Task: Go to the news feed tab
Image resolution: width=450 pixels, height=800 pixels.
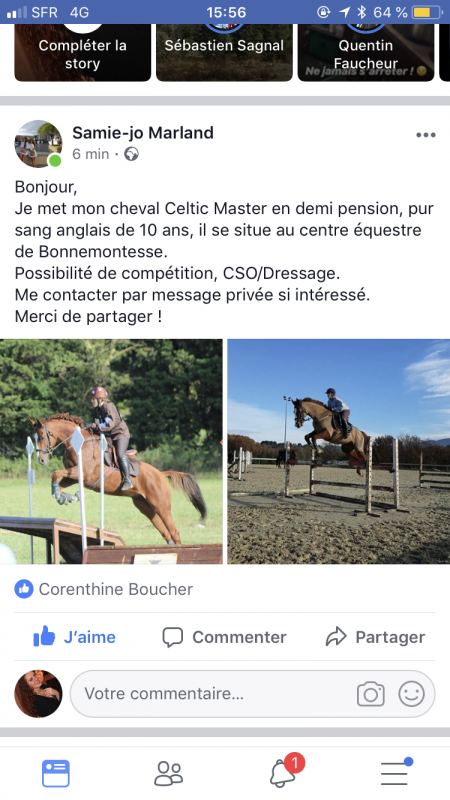Action: click(56, 773)
